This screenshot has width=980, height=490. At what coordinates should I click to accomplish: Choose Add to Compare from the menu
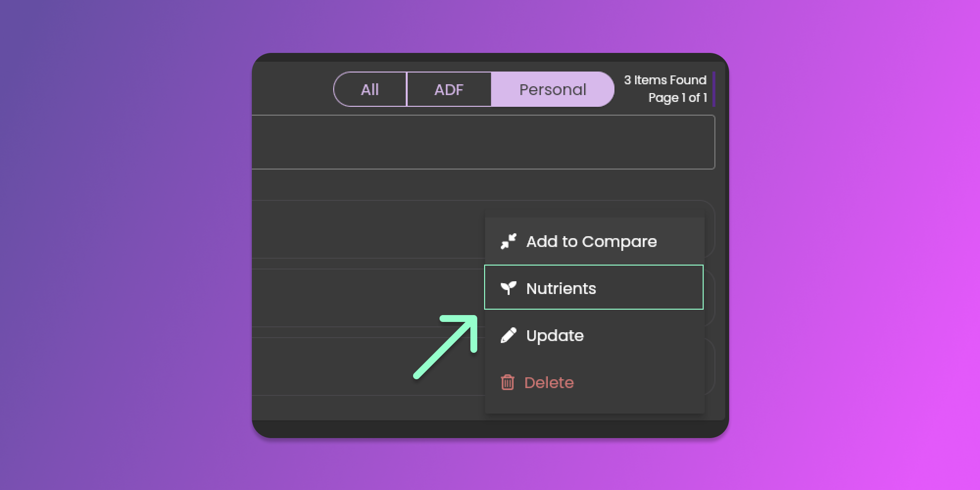tap(591, 241)
